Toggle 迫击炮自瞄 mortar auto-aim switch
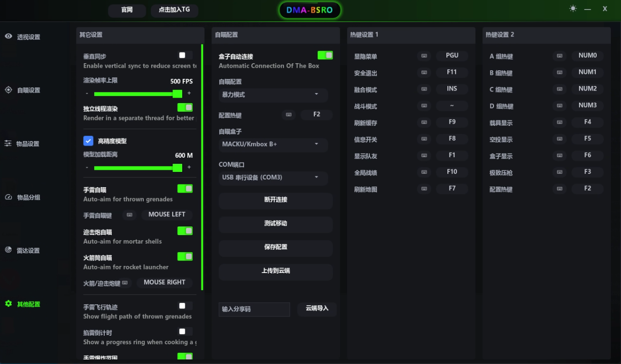Screen dimensions: 621x364 [x=185, y=231]
